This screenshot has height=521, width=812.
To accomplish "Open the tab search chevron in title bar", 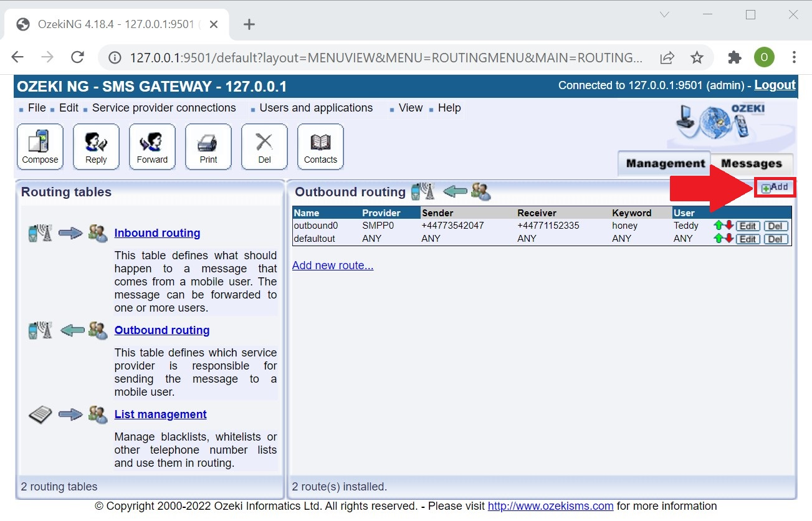I will [664, 15].
